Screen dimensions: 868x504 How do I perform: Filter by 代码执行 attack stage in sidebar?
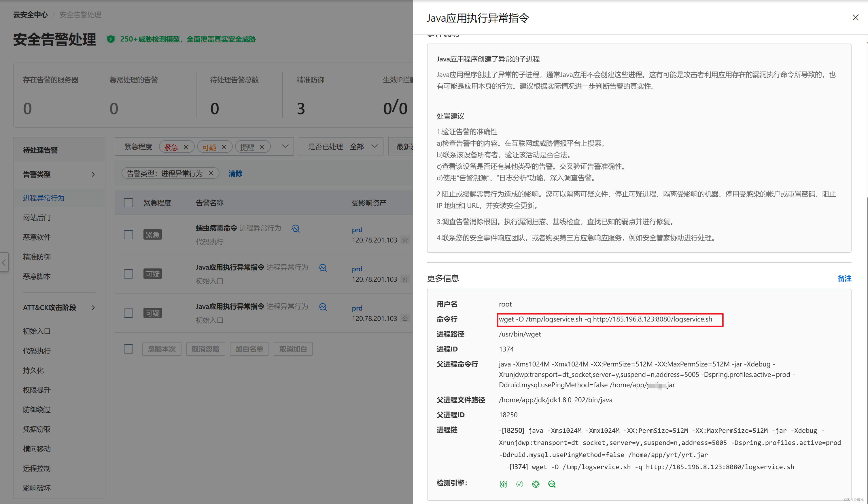pyautogui.click(x=37, y=351)
